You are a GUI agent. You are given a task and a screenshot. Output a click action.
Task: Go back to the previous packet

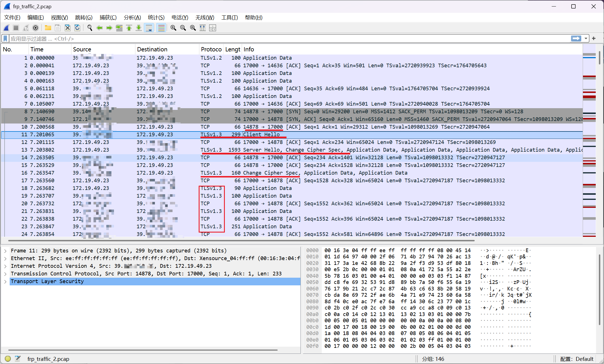[x=99, y=28]
